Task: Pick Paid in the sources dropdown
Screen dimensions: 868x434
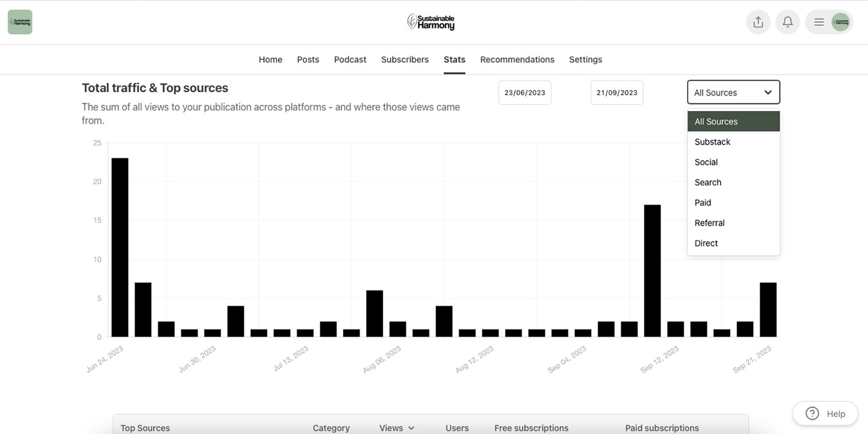Action: (x=703, y=203)
